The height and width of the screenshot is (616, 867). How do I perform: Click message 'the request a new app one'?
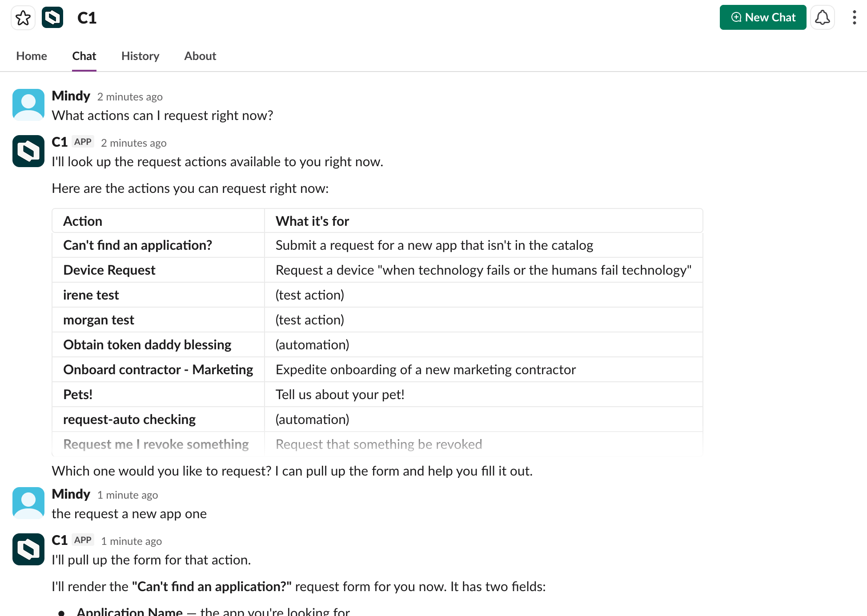129,514
